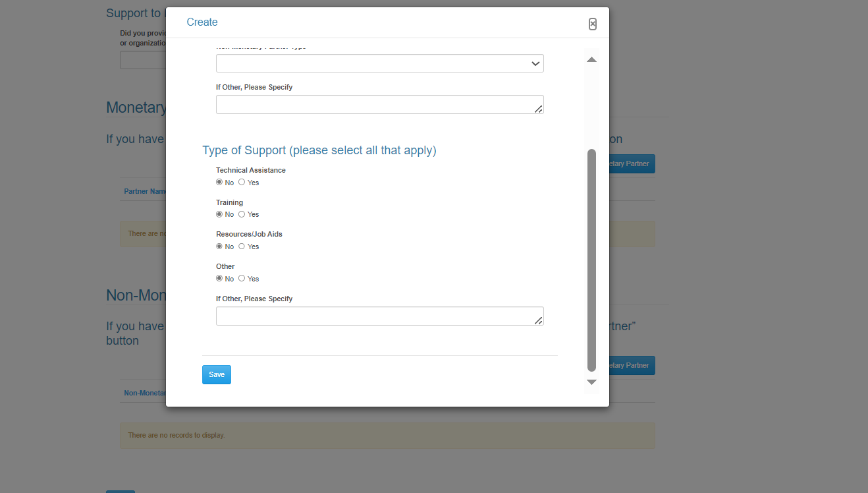Select No for Technical Assistance
The image size is (868, 493).
pos(219,183)
